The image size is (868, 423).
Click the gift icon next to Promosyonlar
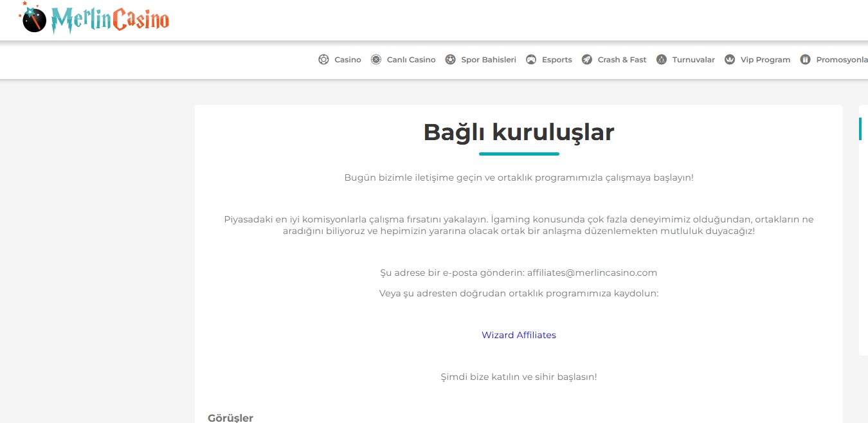(x=806, y=59)
